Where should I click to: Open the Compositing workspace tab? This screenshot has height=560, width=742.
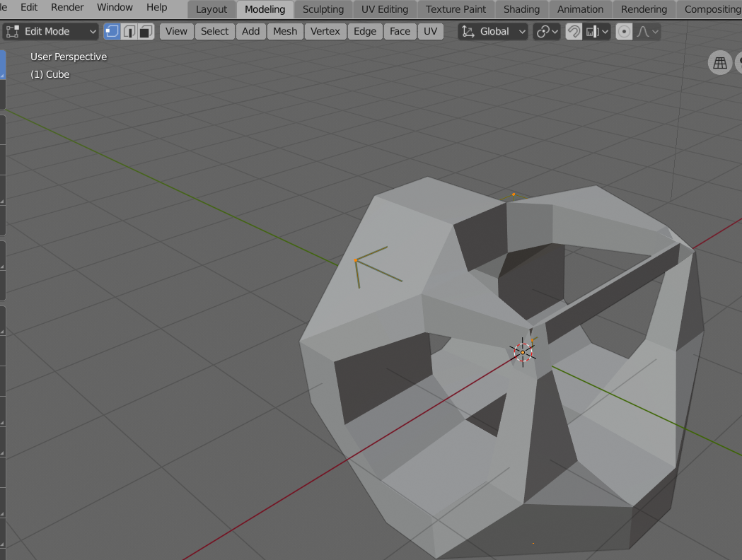click(712, 9)
